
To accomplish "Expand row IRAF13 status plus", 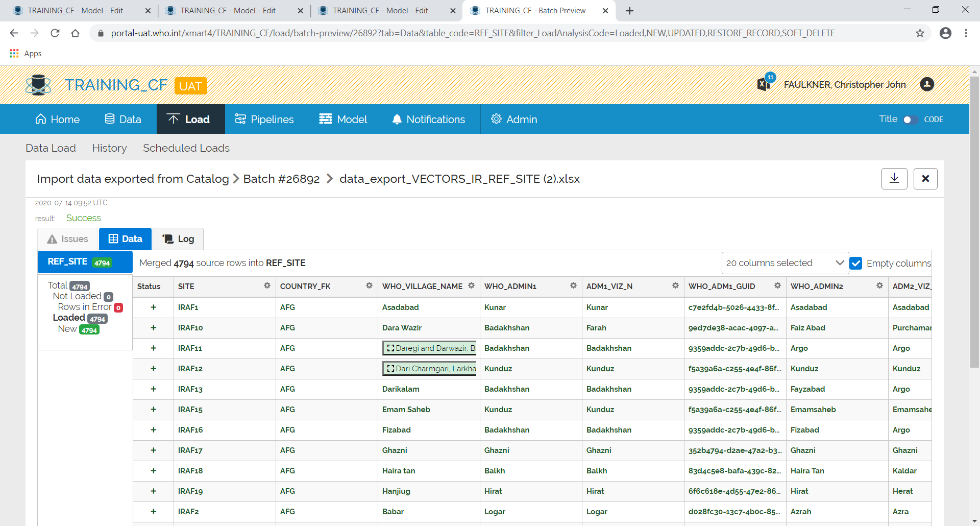I will coord(153,389).
